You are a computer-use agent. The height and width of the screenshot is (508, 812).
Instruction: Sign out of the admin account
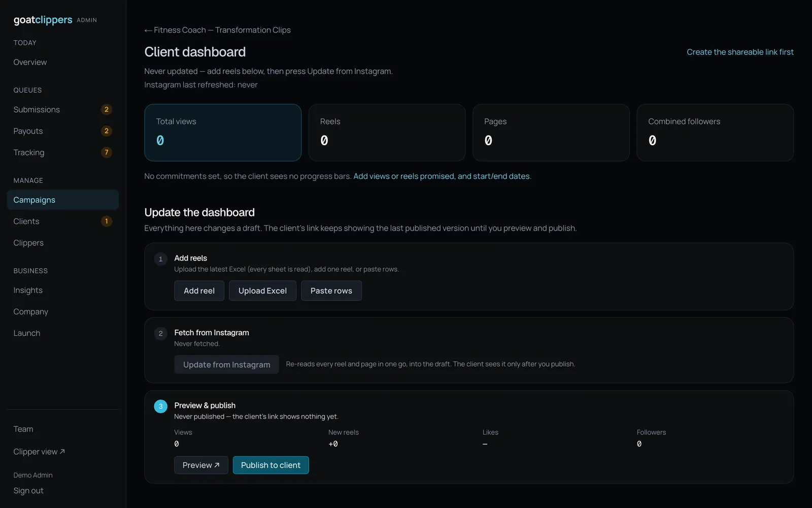coord(28,491)
